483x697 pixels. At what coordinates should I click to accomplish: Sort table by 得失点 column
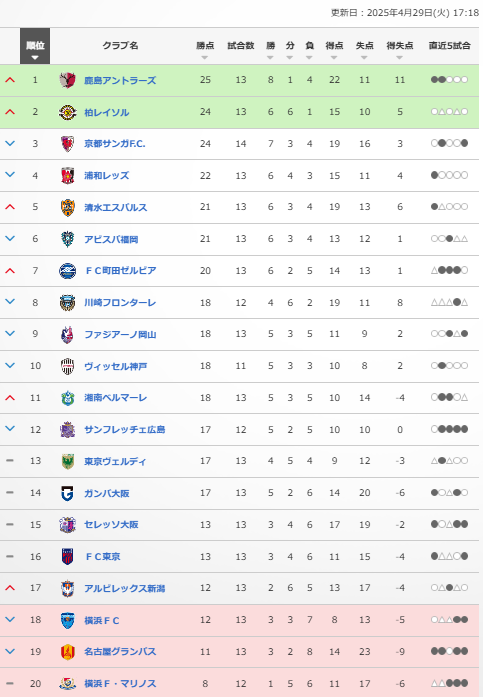(x=399, y=46)
